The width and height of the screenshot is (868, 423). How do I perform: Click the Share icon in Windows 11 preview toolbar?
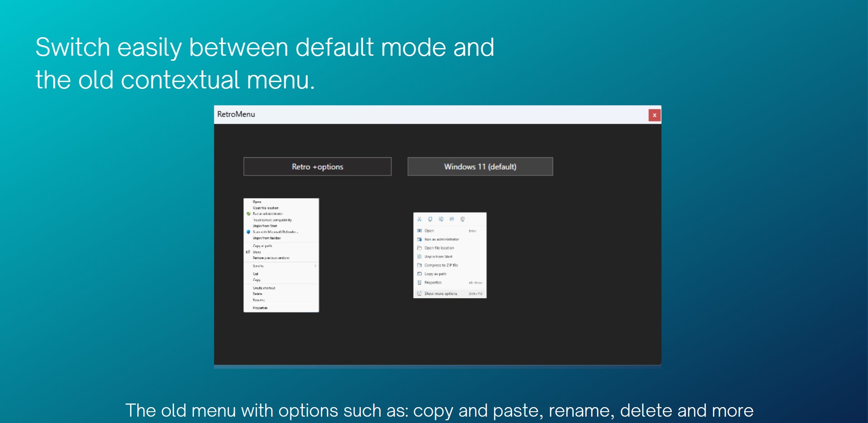tap(452, 219)
